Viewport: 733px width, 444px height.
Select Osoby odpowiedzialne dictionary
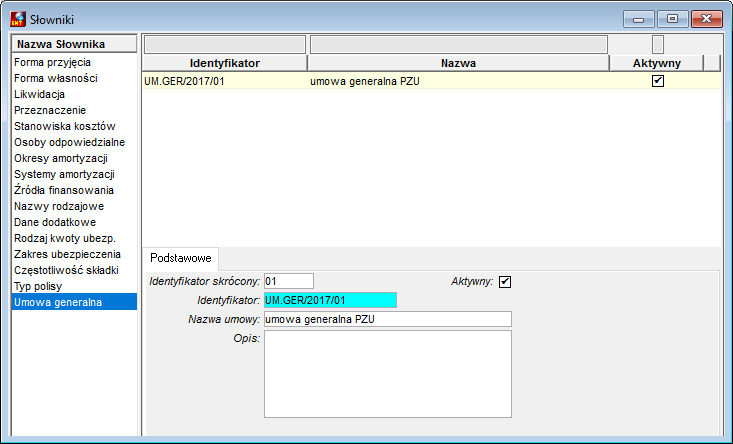point(69,142)
